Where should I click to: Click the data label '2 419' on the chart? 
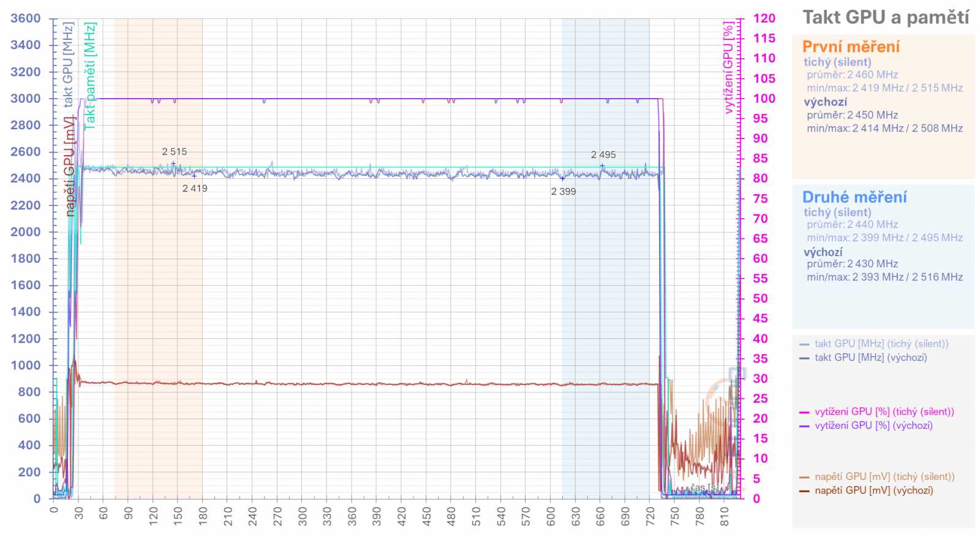pyautogui.click(x=195, y=188)
